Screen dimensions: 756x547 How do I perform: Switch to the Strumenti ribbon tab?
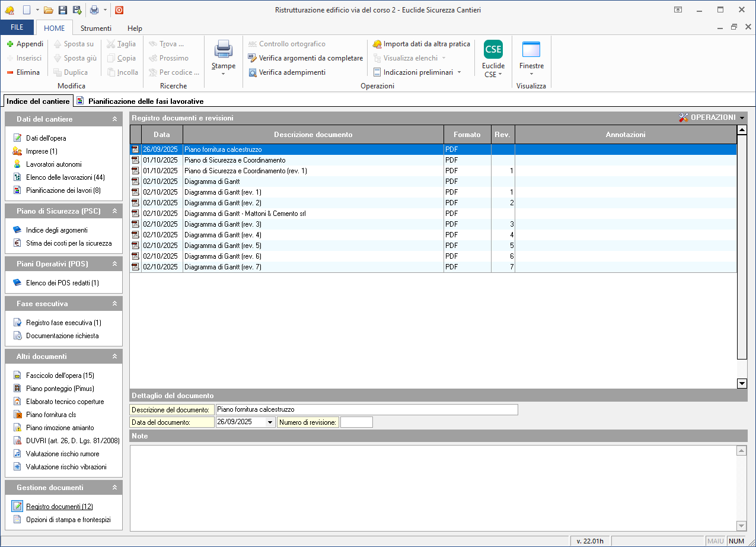click(x=95, y=28)
